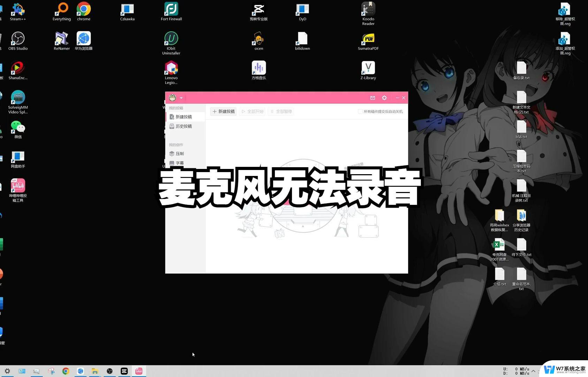
Task: Select the bilidown file icon
Action: tap(302, 41)
